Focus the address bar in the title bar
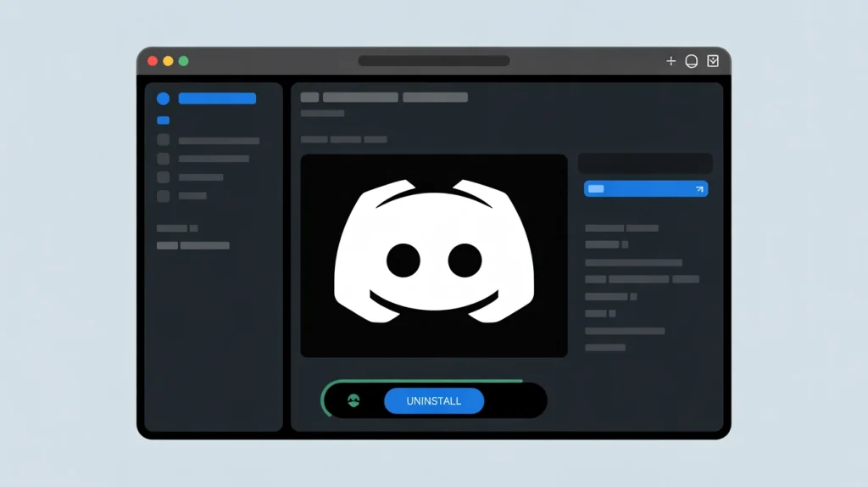Screen dimensions: 868x487 [434, 61]
